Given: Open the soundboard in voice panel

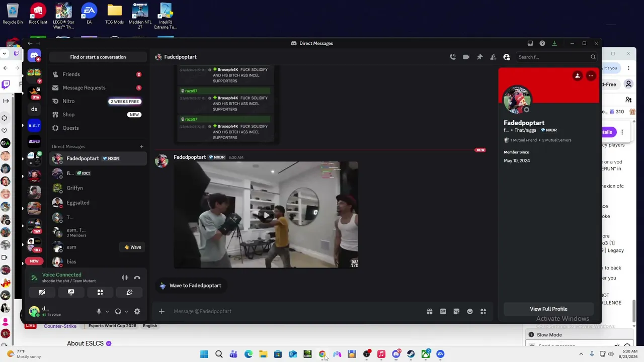Looking at the screenshot, I should coord(129,292).
